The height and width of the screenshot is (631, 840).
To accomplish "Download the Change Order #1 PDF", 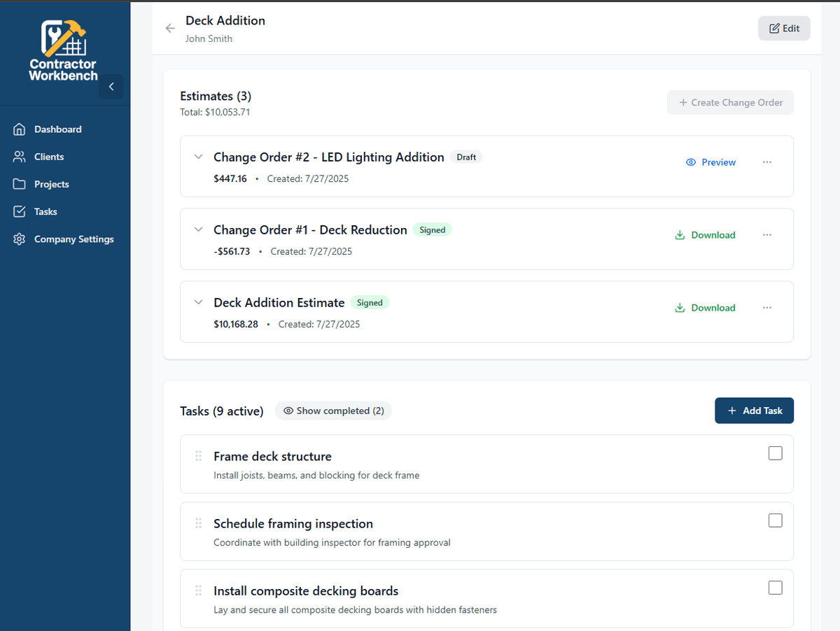I will pos(704,234).
